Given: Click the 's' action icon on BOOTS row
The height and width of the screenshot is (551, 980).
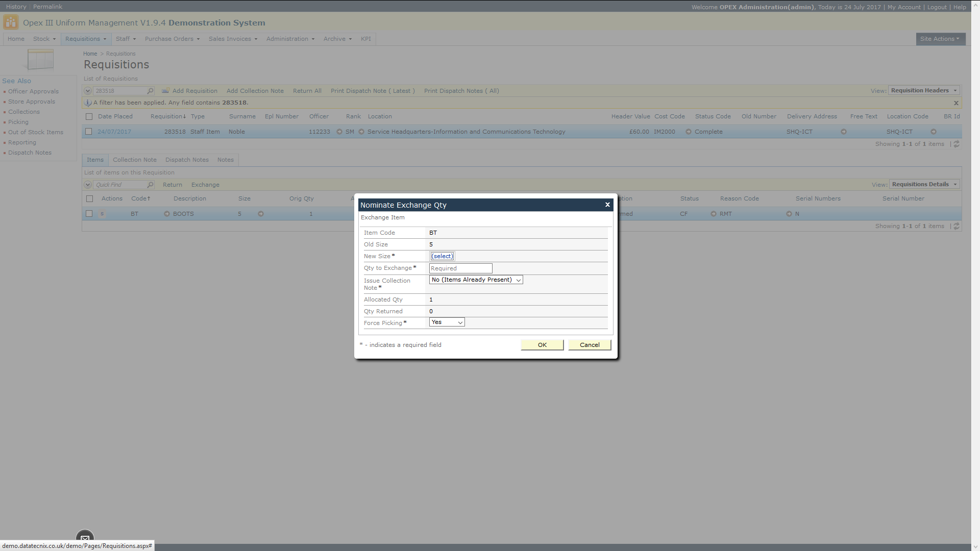Looking at the screenshot, I should click(102, 214).
